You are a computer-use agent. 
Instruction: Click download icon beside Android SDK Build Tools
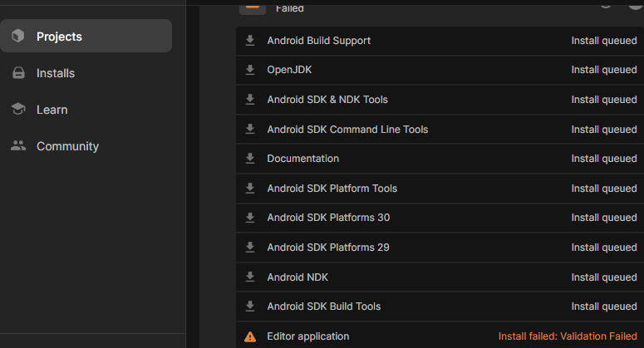[x=250, y=306]
